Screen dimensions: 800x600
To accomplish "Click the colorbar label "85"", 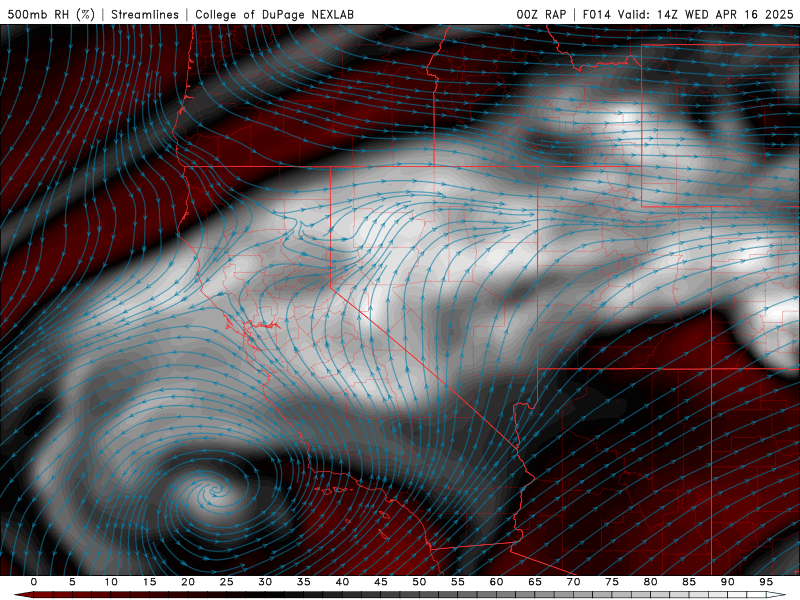I will pyautogui.click(x=689, y=582).
